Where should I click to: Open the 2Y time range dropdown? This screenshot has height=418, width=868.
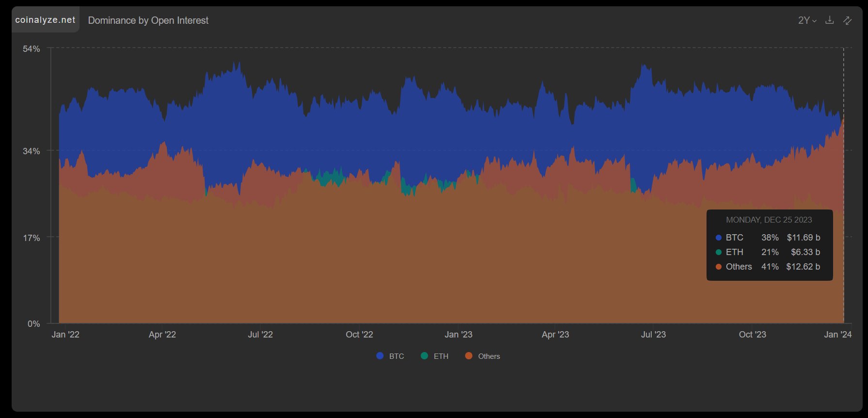[807, 20]
